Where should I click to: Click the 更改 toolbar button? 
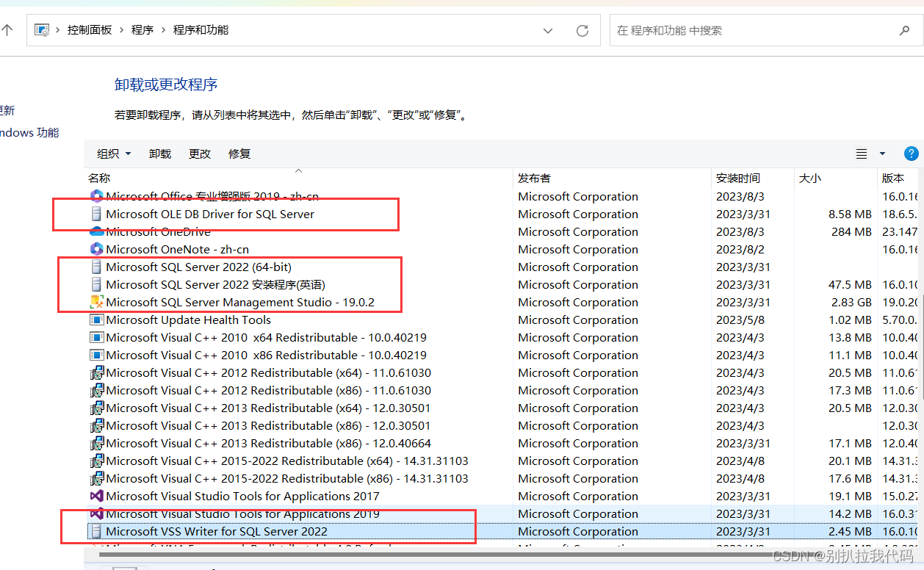click(200, 154)
